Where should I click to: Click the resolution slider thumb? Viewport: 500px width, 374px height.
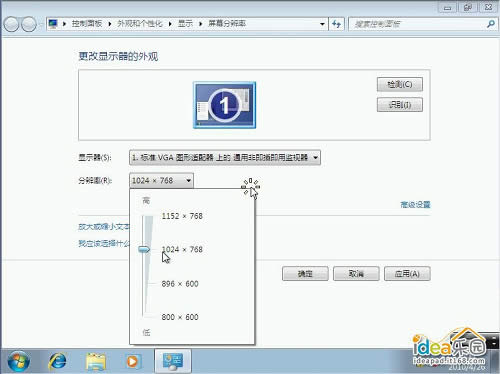point(144,249)
